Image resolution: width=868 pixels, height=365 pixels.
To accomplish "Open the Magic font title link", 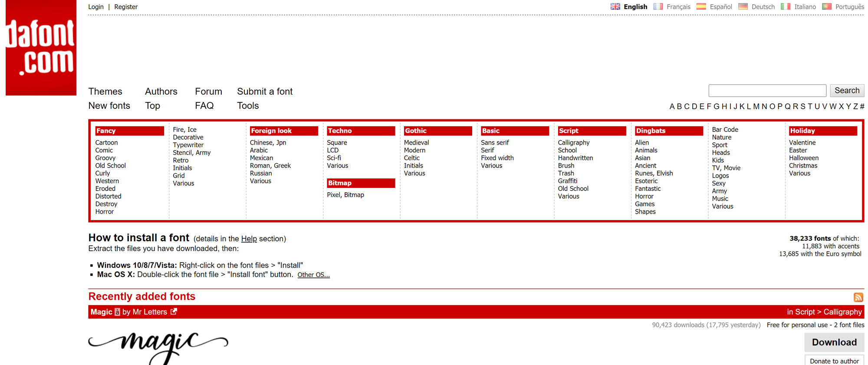I will 102,312.
